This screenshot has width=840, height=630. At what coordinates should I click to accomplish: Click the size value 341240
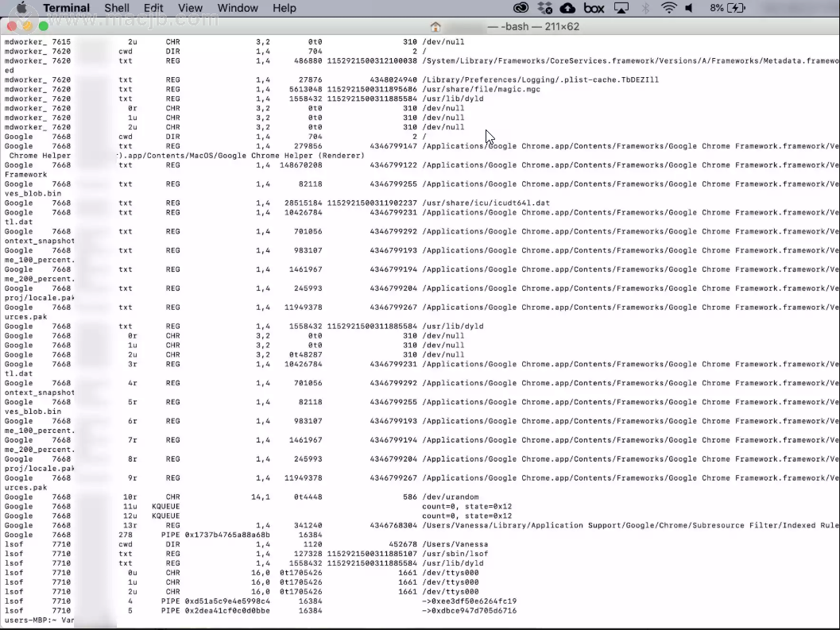click(308, 526)
